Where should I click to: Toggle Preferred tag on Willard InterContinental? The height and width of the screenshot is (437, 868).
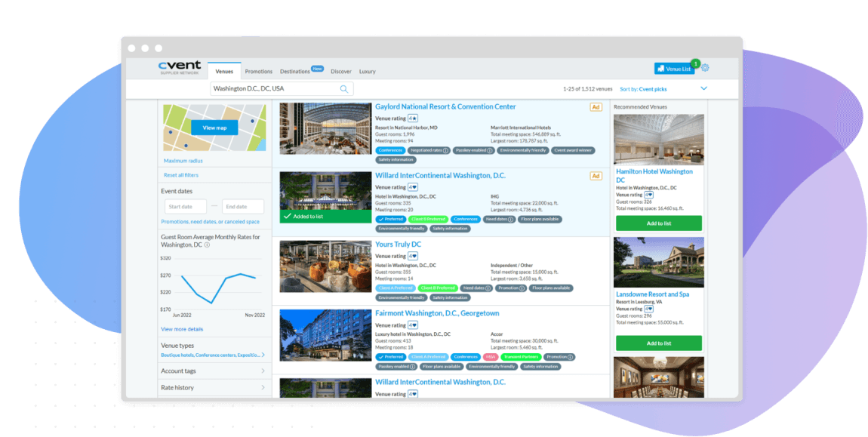390,219
